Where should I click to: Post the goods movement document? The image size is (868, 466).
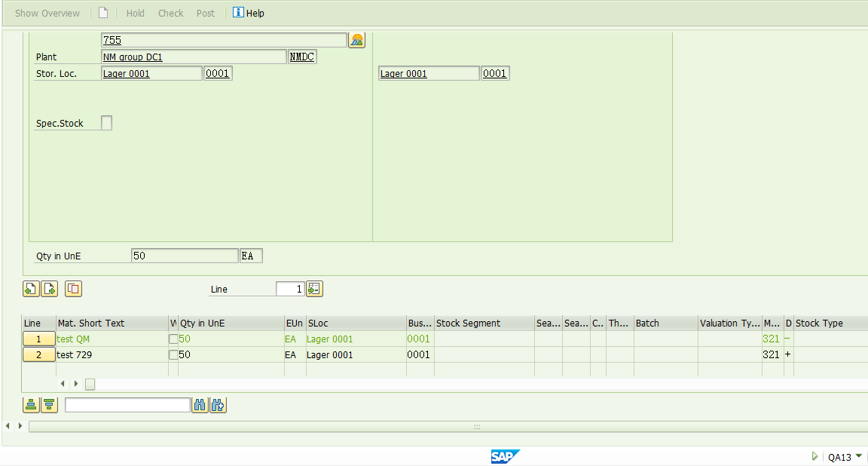coord(205,13)
